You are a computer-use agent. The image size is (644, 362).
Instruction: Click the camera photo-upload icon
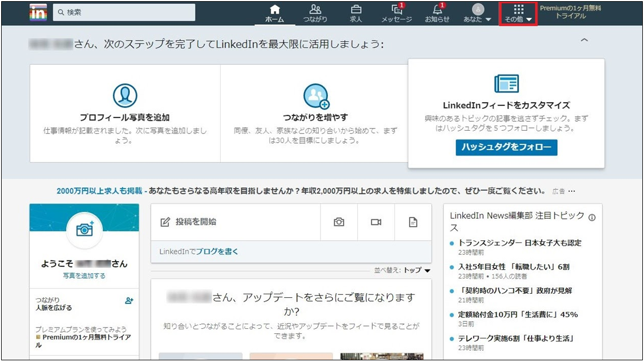point(339,222)
